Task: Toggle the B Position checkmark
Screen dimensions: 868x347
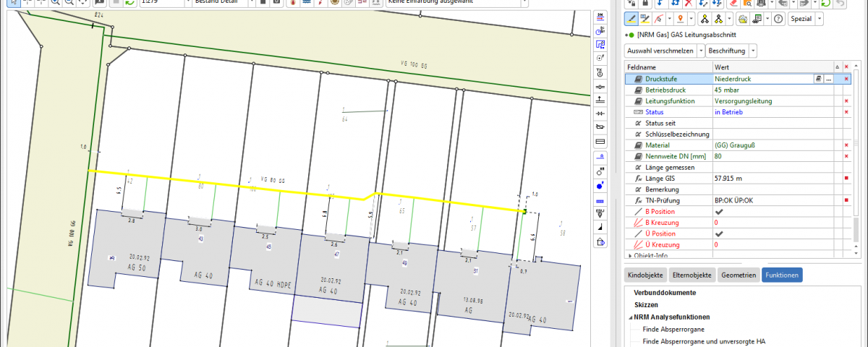Action: (x=719, y=211)
